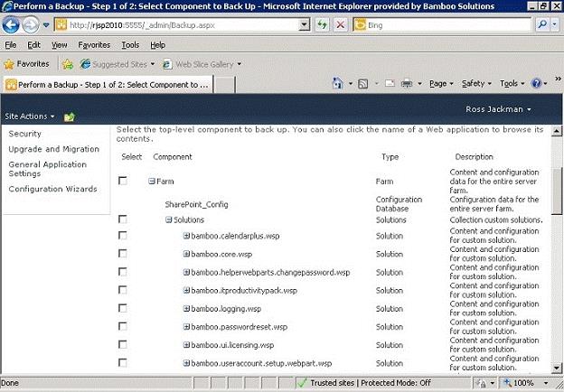This screenshot has width=564, height=392.
Task: Open the Suggested Sites link
Action: (117, 64)
